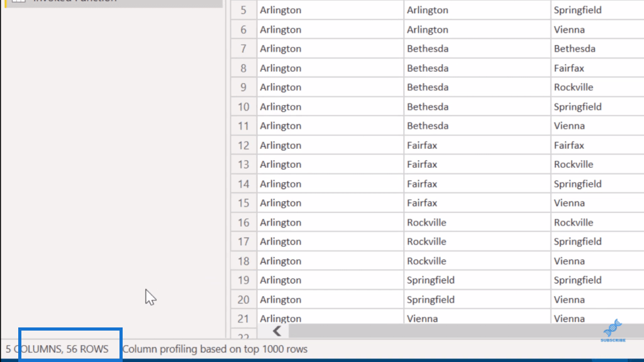Image resolution: width=644 pixels, height=362 pixels.
Task: Click Rockville cell in third column of row 13
Action: pyautogui.click(x=597, y=164)
